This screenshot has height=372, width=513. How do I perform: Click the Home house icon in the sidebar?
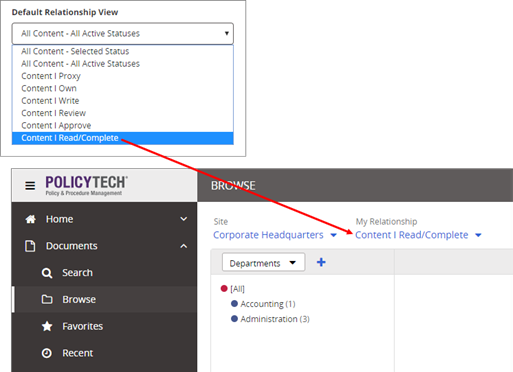point(31,219)
